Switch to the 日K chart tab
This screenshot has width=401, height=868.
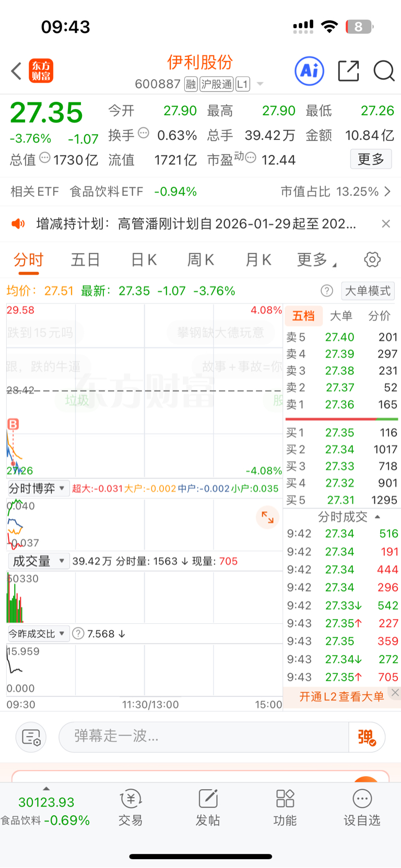tap(144, 259)
